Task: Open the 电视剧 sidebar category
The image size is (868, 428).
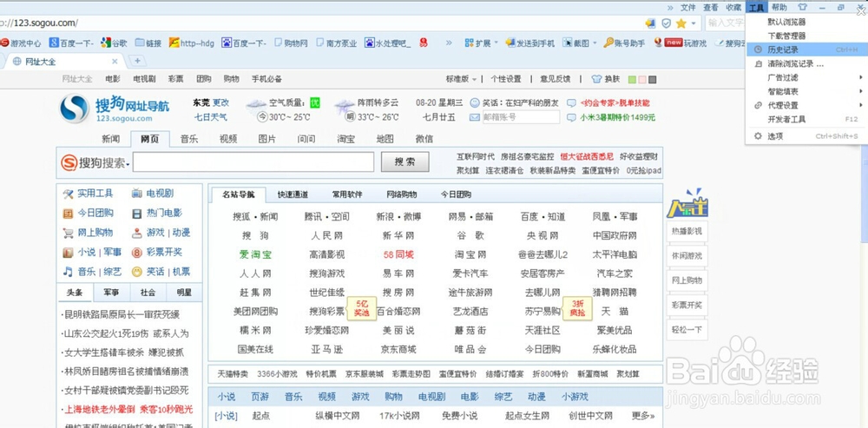Action: pos(153,194)
